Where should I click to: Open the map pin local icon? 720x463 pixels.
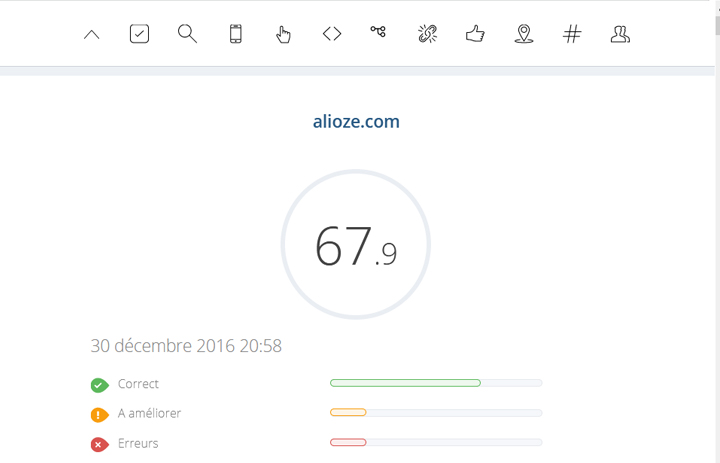pyautogui.click(x=523, y=34)
